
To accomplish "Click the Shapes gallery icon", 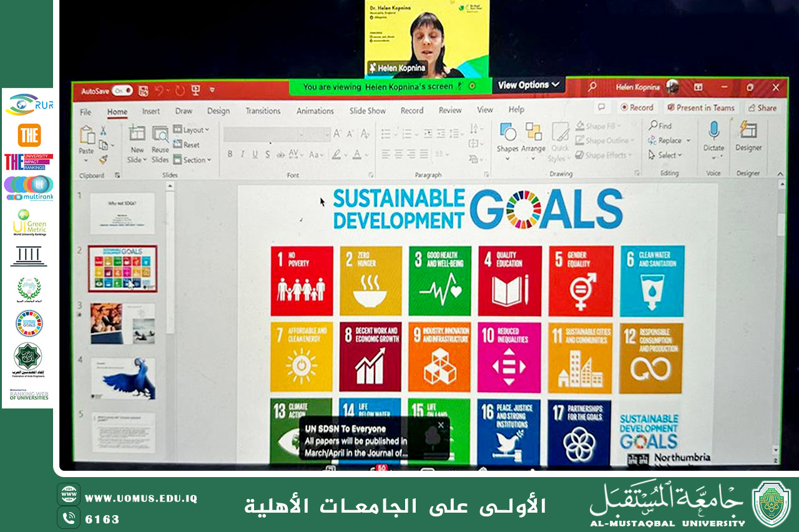I will click(507, 132).
